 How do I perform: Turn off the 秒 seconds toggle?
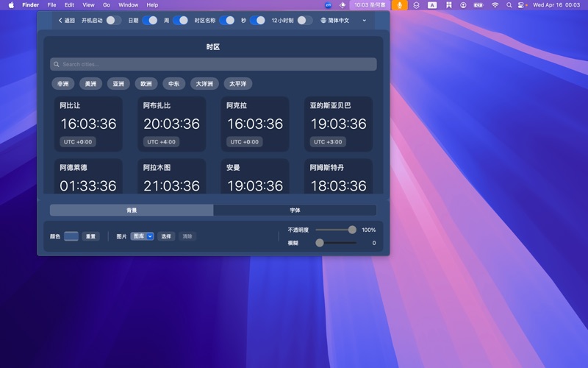pos(257,21)
